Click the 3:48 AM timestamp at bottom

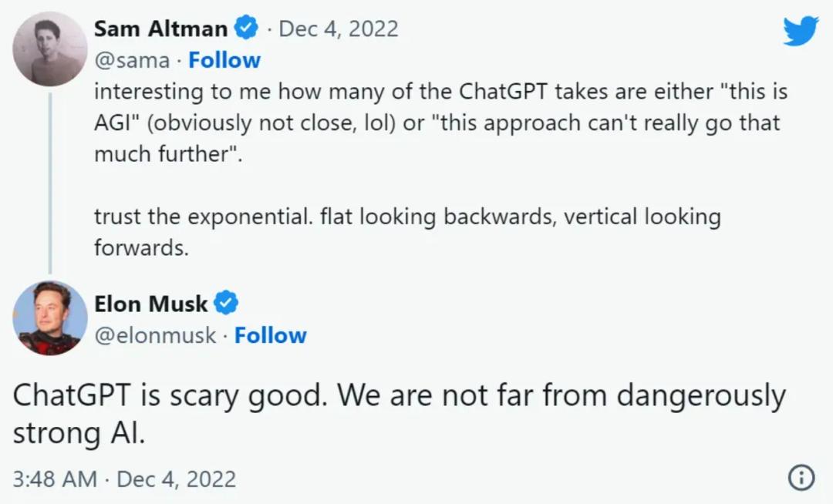tap(55, 479)
